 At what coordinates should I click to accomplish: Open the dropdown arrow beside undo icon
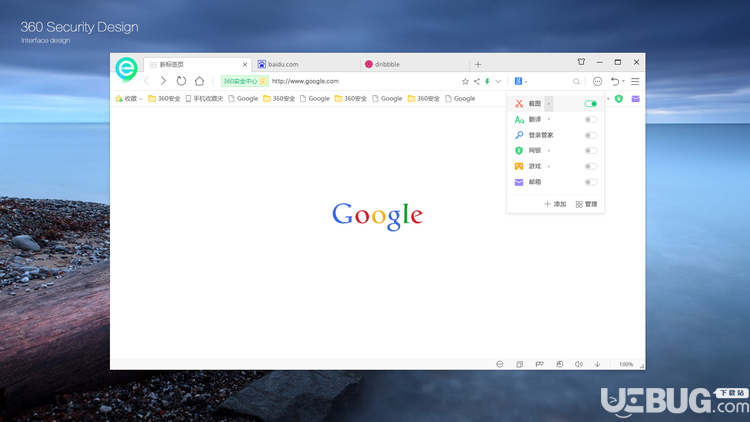[x=623, y=81]
